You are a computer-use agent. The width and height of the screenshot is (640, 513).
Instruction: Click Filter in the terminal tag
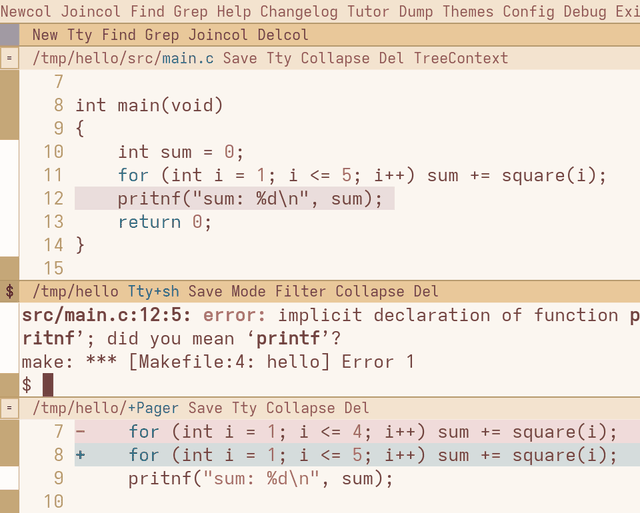[x=300, y=291]
